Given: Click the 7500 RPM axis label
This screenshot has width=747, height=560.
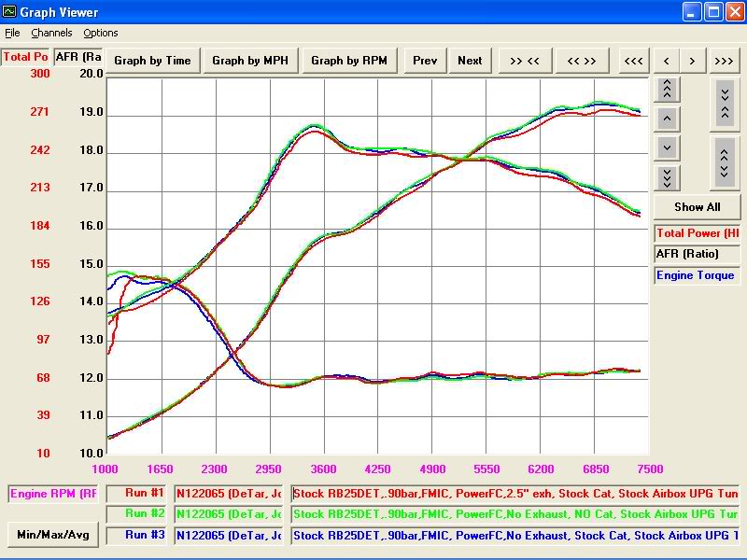Looking at the screenshot, I should [x=650, y=469].
